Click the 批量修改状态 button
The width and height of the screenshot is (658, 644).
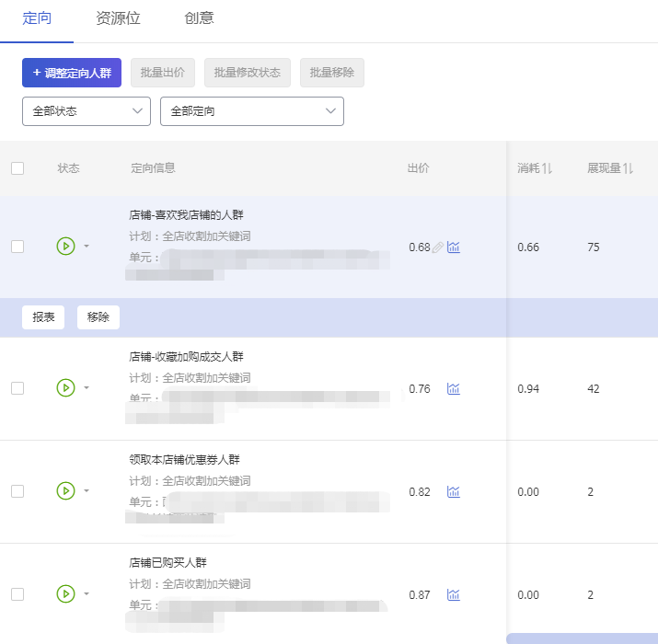click(248, 73)
